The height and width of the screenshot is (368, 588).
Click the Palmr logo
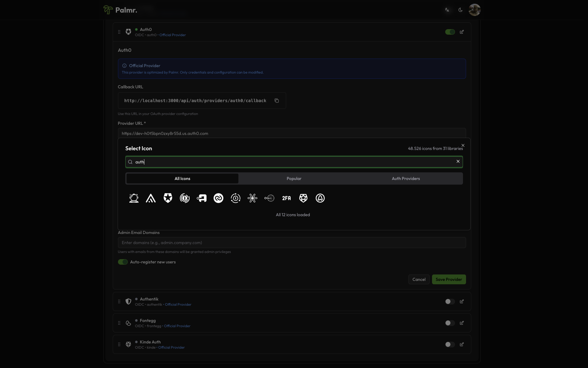pos(120,10)
